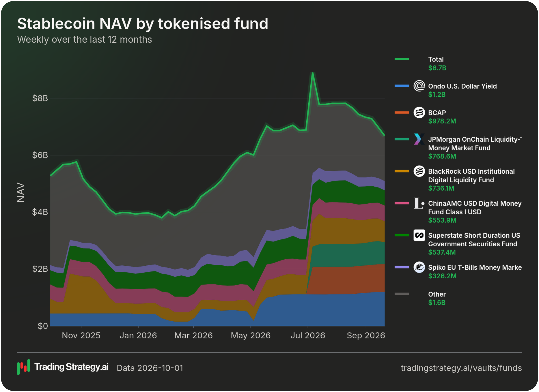Click the Weekly over the last 12 months subtitle
This screenshot has width=539, height=392.
85,40
